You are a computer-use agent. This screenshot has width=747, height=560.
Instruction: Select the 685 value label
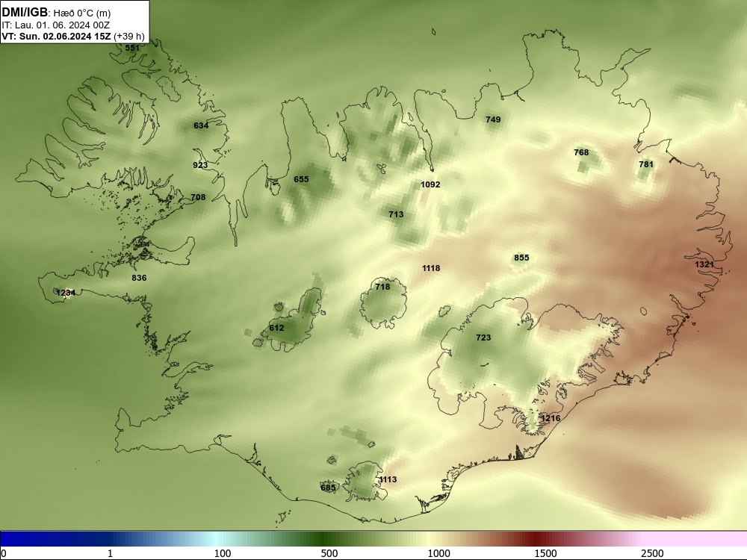pos(328,488)
